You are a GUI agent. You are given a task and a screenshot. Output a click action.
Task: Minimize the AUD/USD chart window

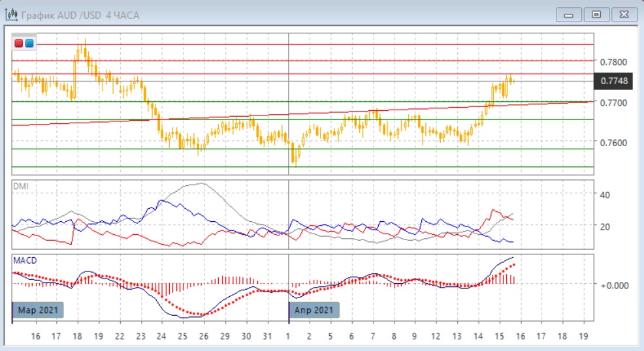point(572,14)
